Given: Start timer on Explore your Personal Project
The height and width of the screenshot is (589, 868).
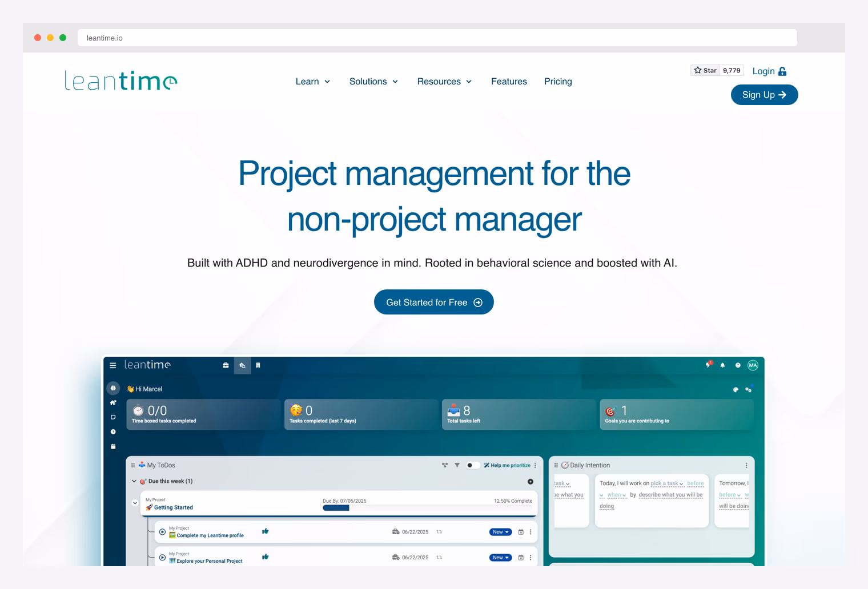Looking at the screenshot, I should point(162,558).
